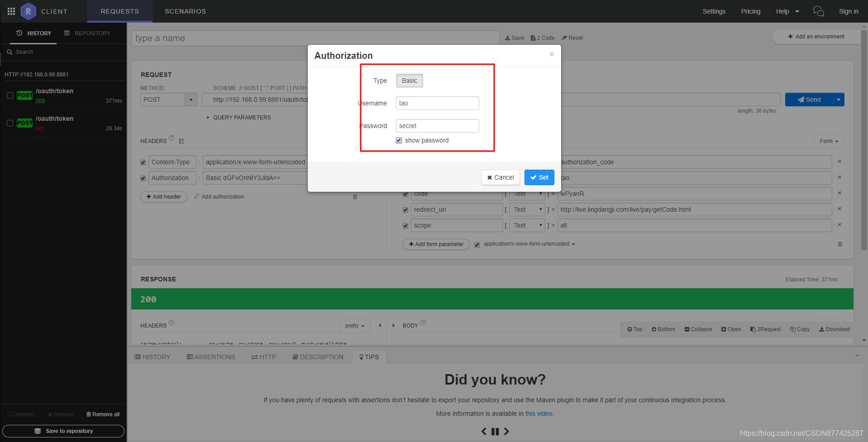Reset the current request
Screen dimensions: 868x442
click(x=572, y=38)
